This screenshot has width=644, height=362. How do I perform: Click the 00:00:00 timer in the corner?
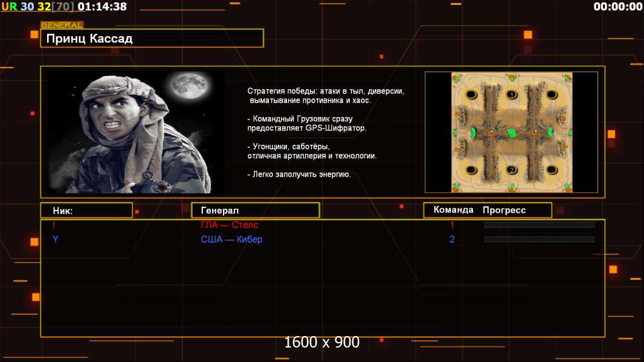coord(617,7)
